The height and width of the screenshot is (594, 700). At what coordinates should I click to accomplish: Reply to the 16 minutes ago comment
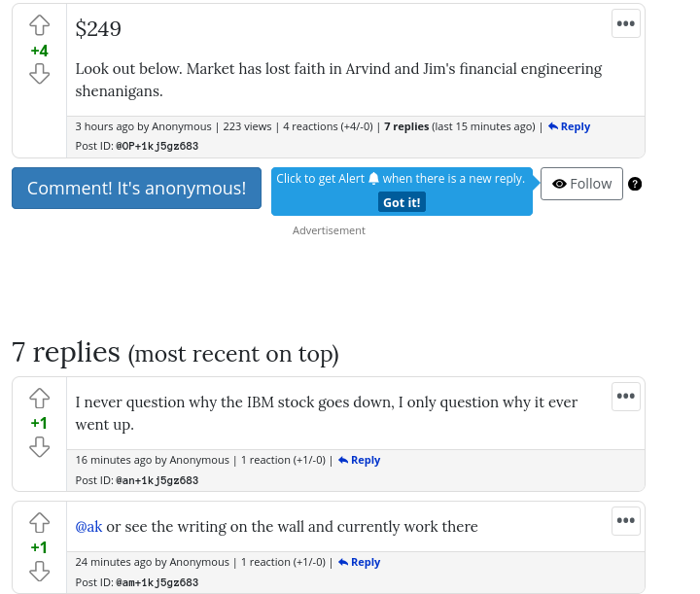coord(359,461)
